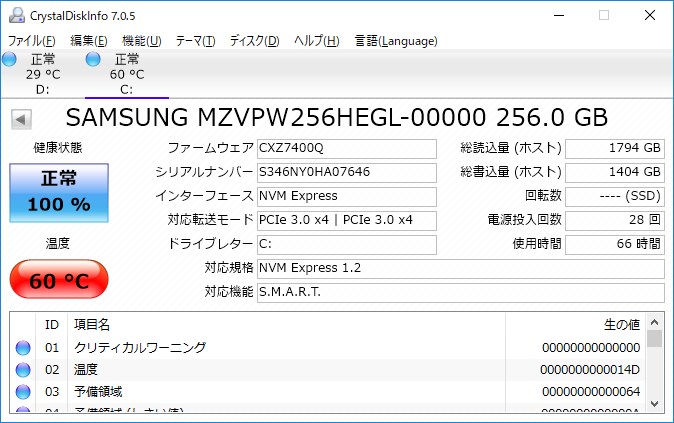The image size is (674, 423).
Task: Select the C: drive tab at 60 °C
Action: click(127, 74)
